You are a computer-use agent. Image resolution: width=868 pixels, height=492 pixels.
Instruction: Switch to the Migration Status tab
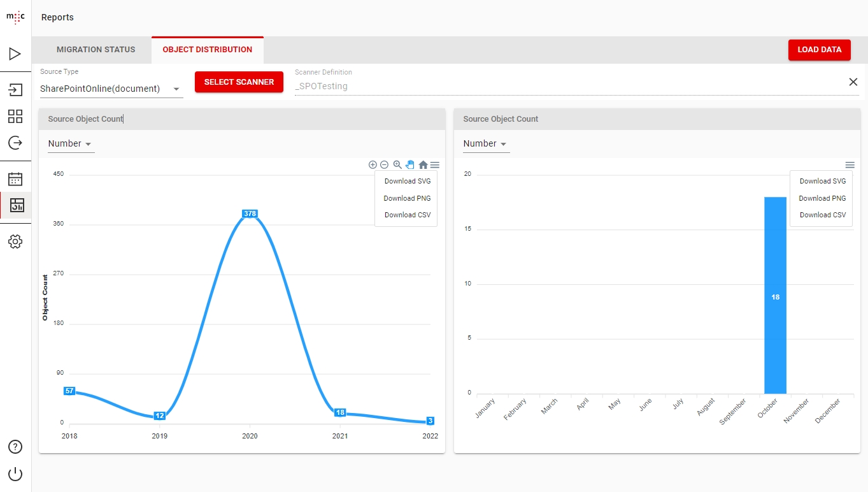coord(96,50)
